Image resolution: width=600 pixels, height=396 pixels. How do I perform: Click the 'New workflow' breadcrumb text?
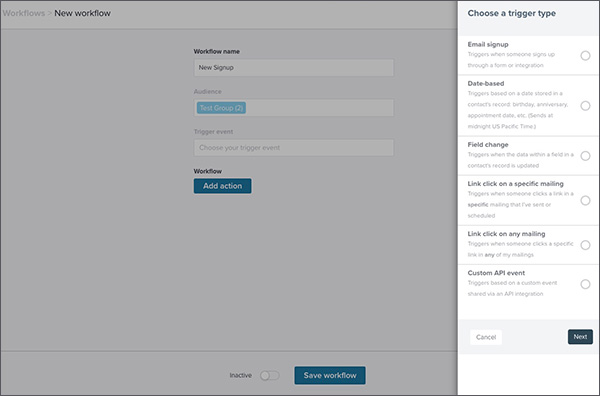(82, 13)
